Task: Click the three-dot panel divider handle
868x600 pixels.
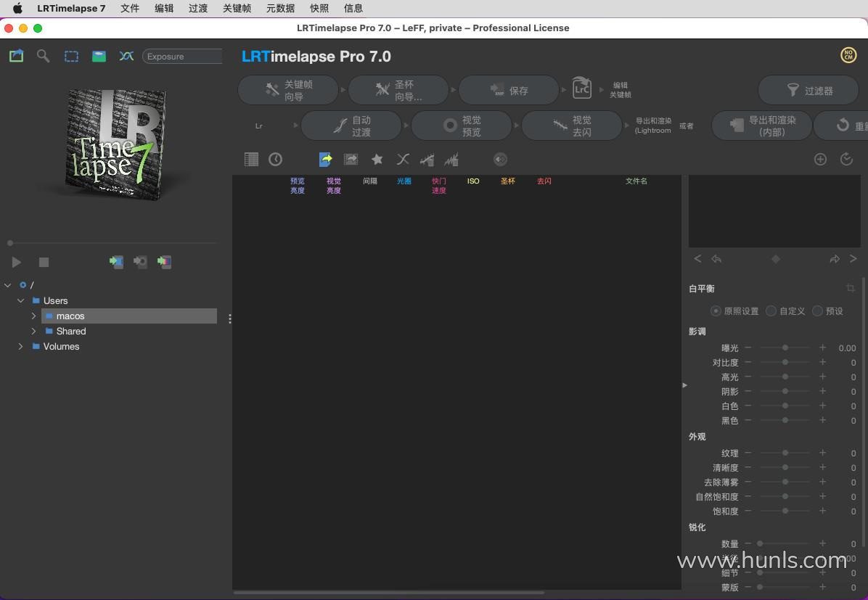Action: point(230,319)
